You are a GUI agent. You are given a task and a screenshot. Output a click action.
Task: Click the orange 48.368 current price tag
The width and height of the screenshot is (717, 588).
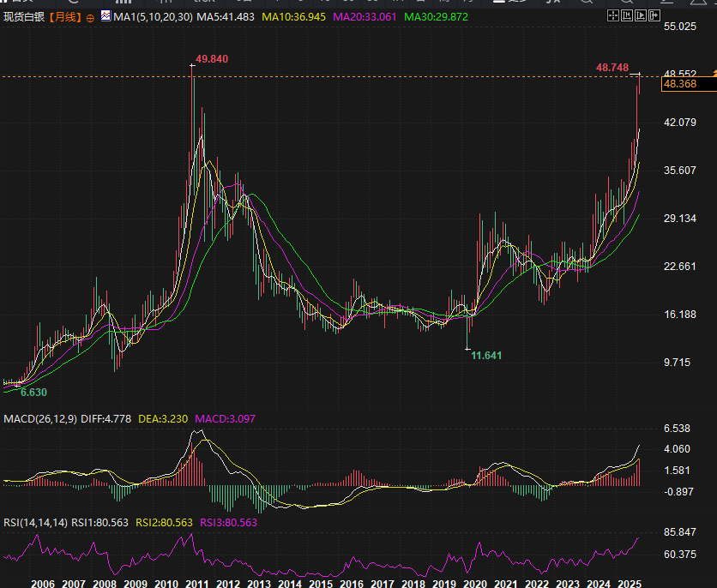coord(679,84)
